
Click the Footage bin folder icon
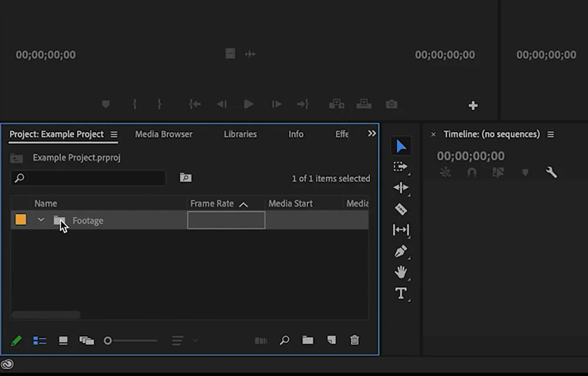[x=59, y=220]
